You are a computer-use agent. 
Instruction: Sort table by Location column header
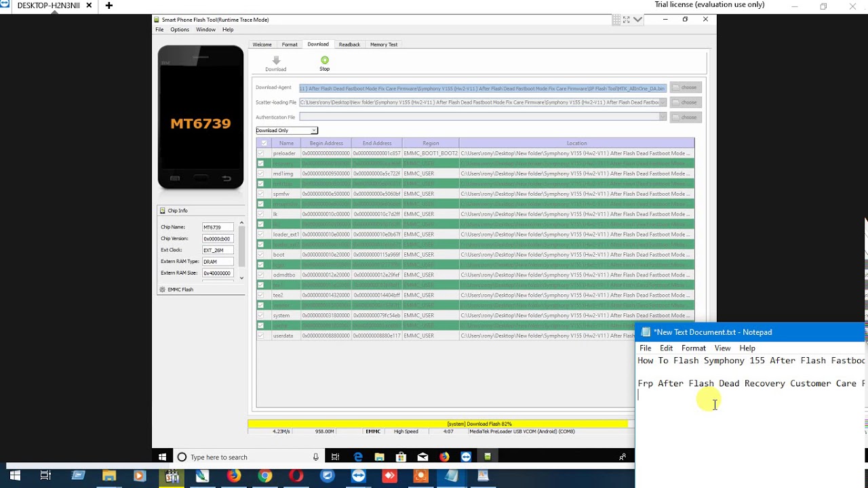[x=577, y=143]
